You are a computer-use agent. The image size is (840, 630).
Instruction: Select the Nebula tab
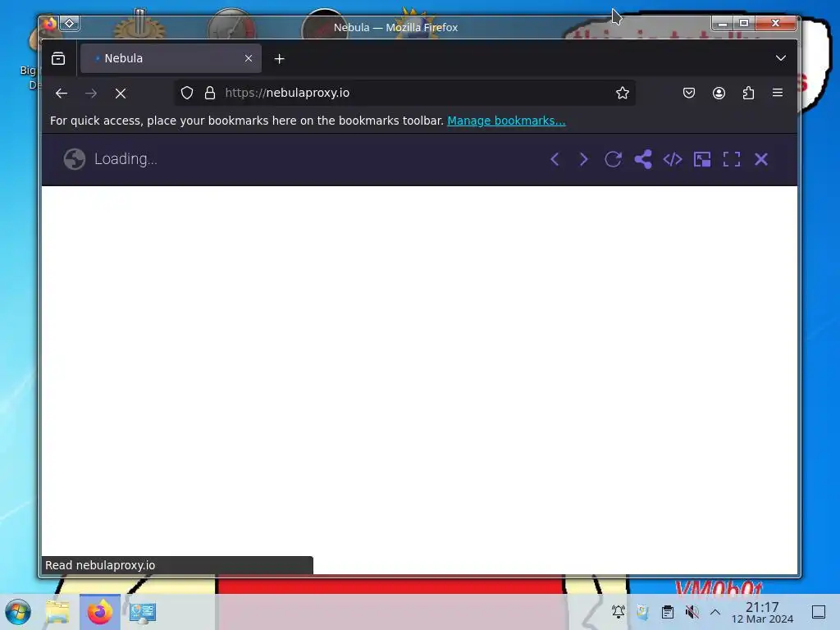[x=171, y=58]
